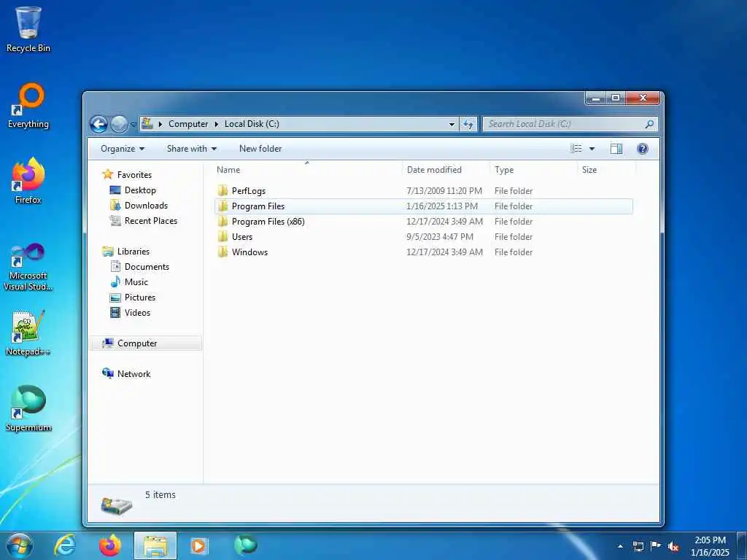
Task: Create a New folder
Action: pos(260,149)
